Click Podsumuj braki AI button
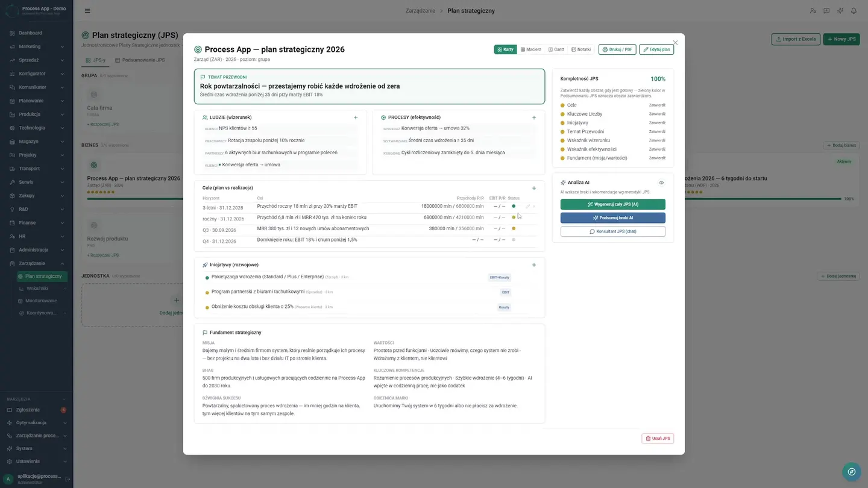 click(x=613, y=217)
